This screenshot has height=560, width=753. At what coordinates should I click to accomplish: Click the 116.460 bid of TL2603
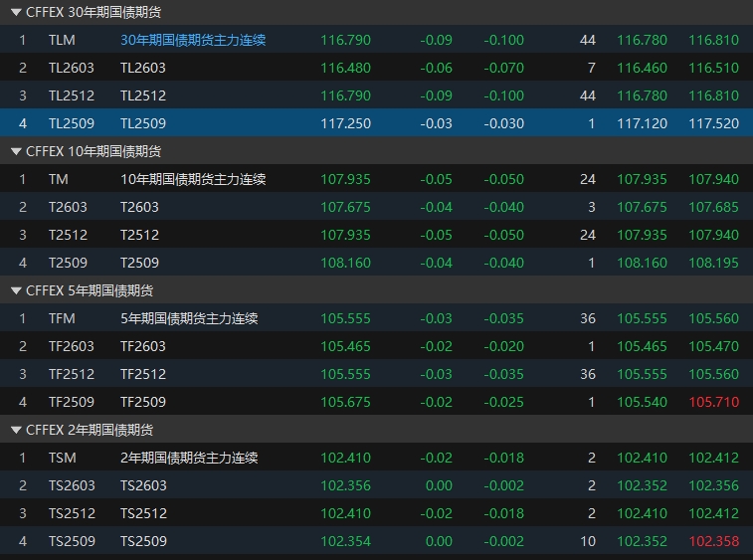tap(642, 68)
